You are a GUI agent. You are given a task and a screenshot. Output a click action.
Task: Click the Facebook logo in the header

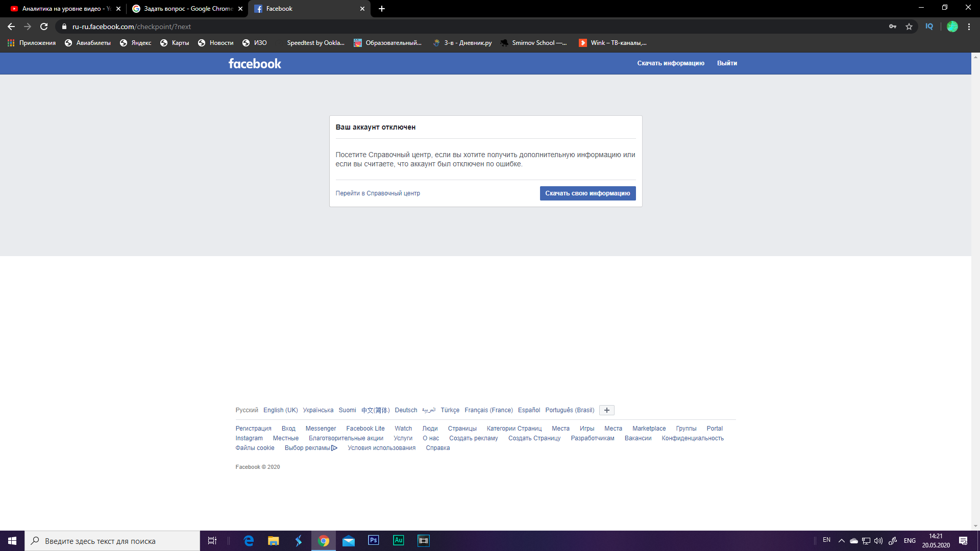[255, 63]
